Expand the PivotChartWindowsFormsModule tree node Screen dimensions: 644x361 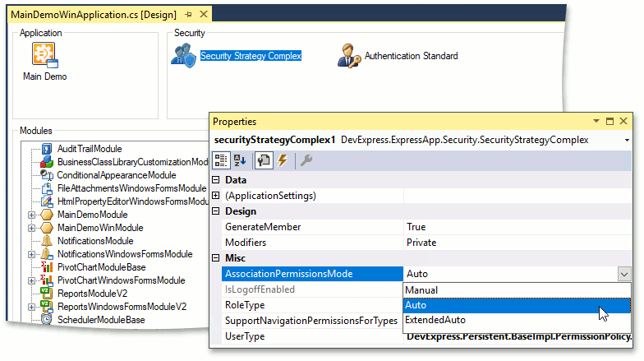[31, 280]
